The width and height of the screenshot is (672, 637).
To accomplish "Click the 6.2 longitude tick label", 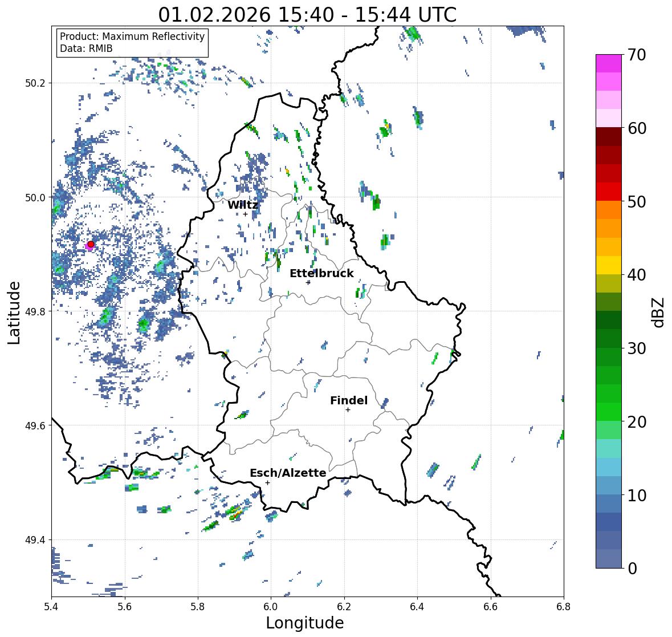I will 344,607.
